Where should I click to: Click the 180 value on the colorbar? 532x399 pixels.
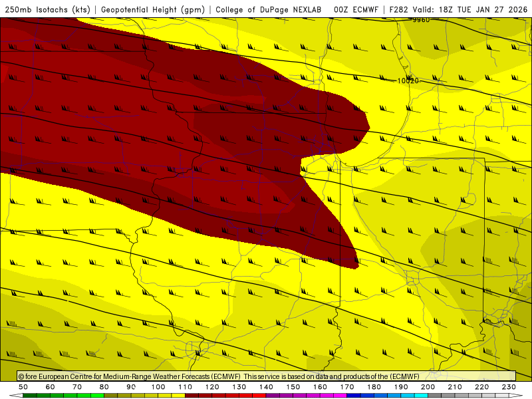point(374,387)
